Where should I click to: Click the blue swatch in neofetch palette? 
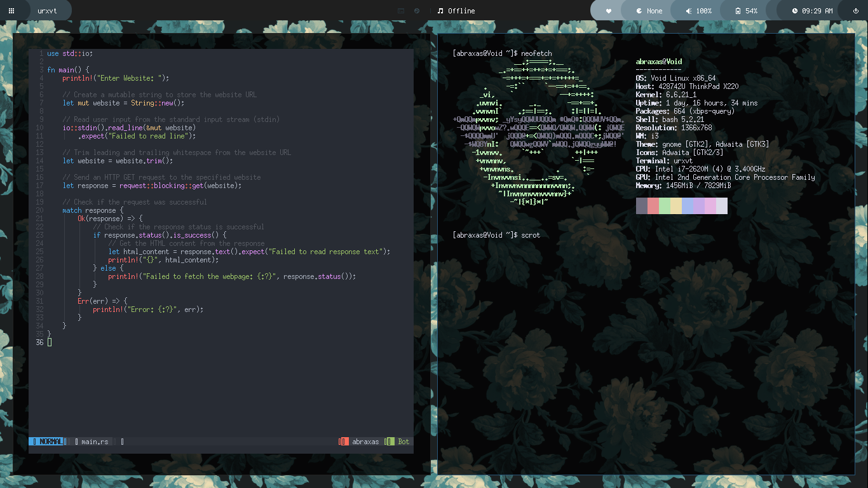(688, 206)
